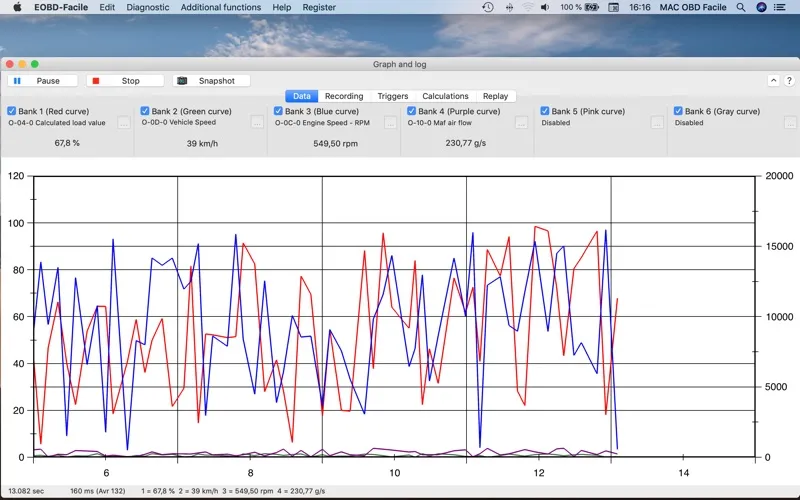This screenshot has width=800, height=500.
Task: Disable the Bank 4 (Purple curve) checkbox
Action: coord(412,111)
